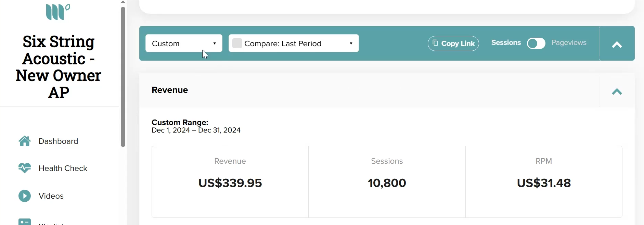This screenshot has height=225, width=644.
Task: Click the Dashboard house icon
Action: [x=25, y=141]
